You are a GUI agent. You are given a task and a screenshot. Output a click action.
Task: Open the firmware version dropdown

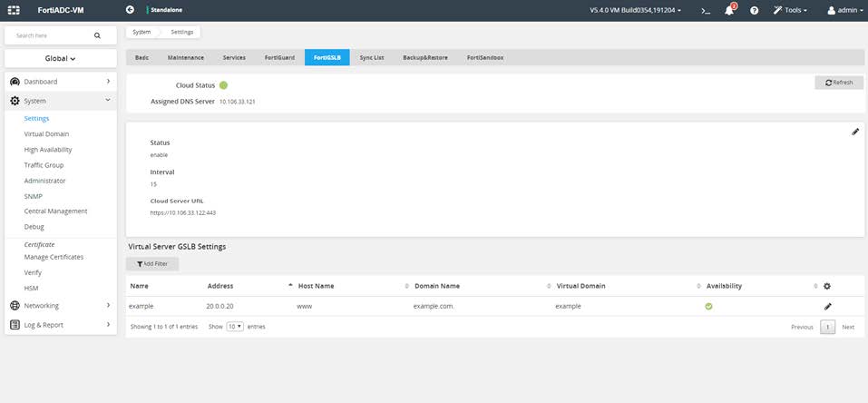(x=635, y=10)
